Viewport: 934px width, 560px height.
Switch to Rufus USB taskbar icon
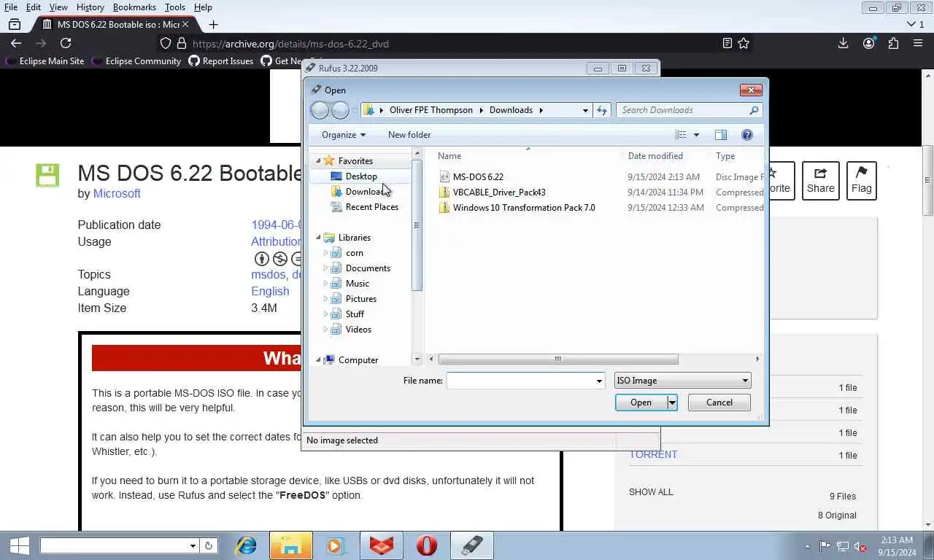point(472,545)
